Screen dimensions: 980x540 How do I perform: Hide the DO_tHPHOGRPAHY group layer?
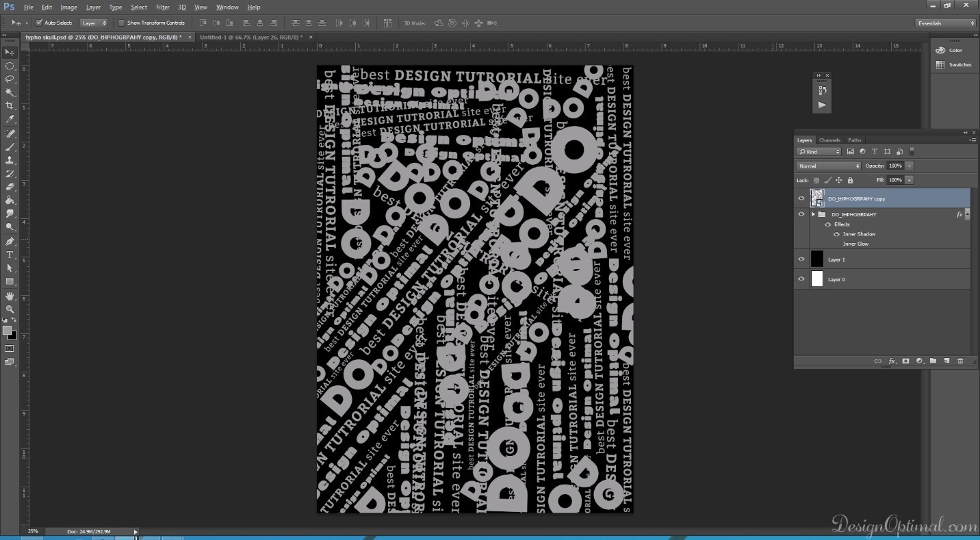801,214
